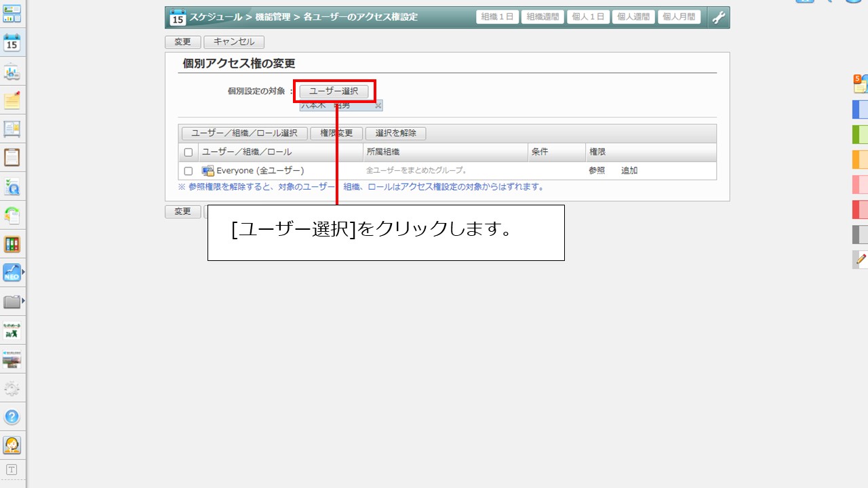Click the ユーザー選択 button
Screen dimensions: 868x488
334,91
